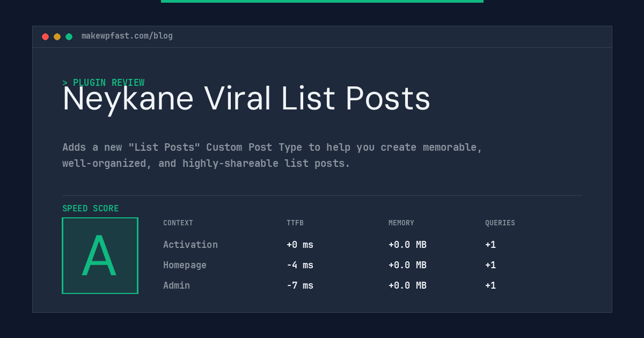Select the Admin row label
This screenshot has height=338, width=644.
(x=177, y=285)
